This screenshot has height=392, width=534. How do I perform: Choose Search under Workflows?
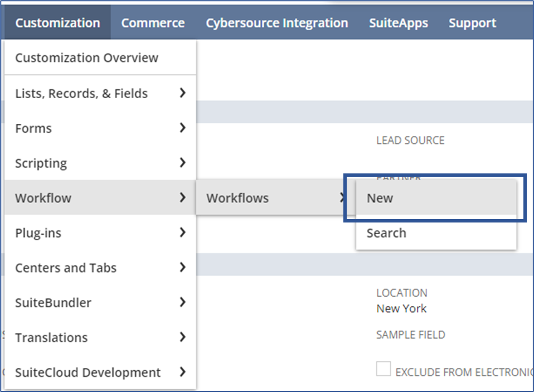(436, 233)
